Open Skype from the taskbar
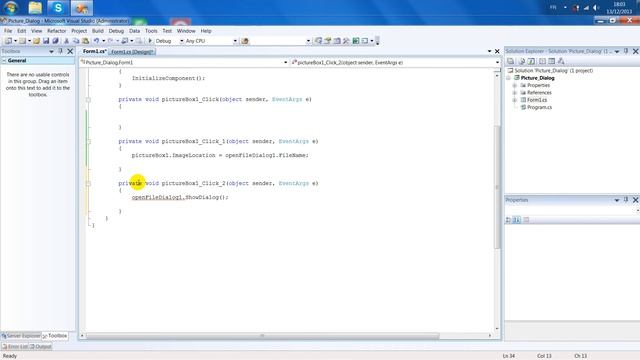Image resolution: width=640 pixels, height=360 pixels. (58, 8)
